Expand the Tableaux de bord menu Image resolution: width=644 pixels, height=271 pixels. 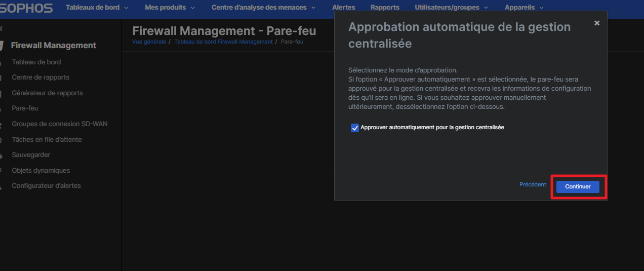(x=97, y=8)
